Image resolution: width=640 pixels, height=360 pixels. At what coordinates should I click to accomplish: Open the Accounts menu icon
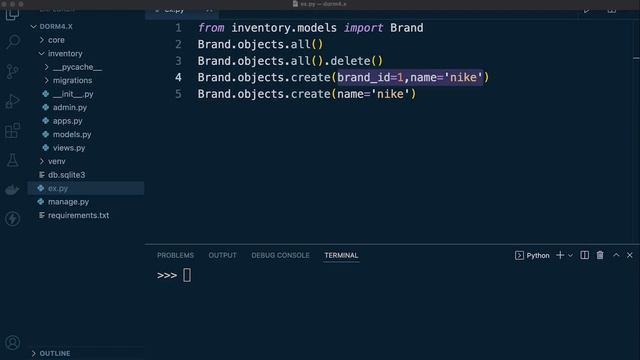click(13, 342)
